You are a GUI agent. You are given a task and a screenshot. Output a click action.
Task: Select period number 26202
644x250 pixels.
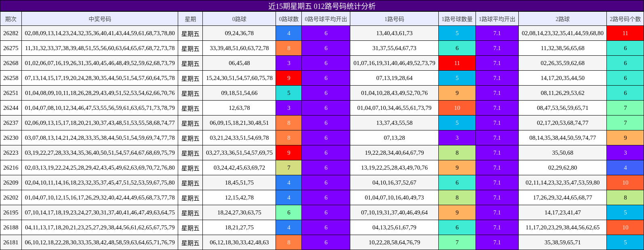coord(11,197)
